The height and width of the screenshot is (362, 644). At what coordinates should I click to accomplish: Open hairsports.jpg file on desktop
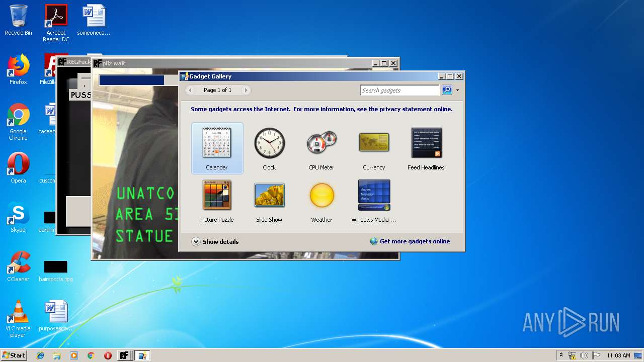[x=56, y=271]
